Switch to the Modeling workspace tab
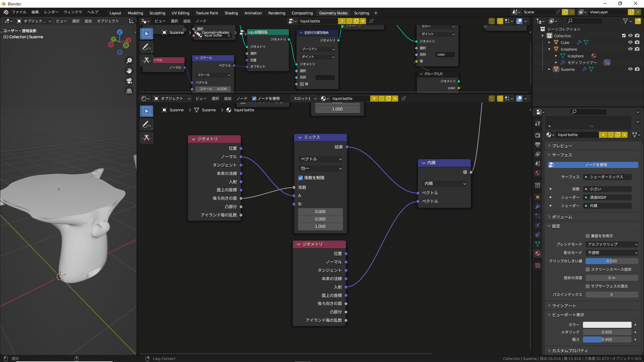The height and width of the screenshot is (362, 644). (135, 13)
